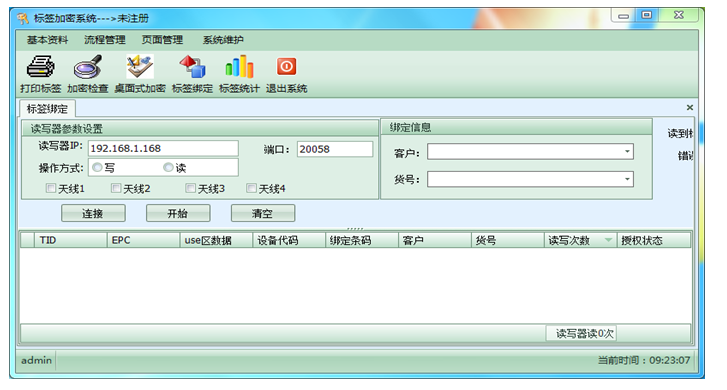Select the 读 operation mode
This screenshot has width=727, height=390.
tap(168, 167)
